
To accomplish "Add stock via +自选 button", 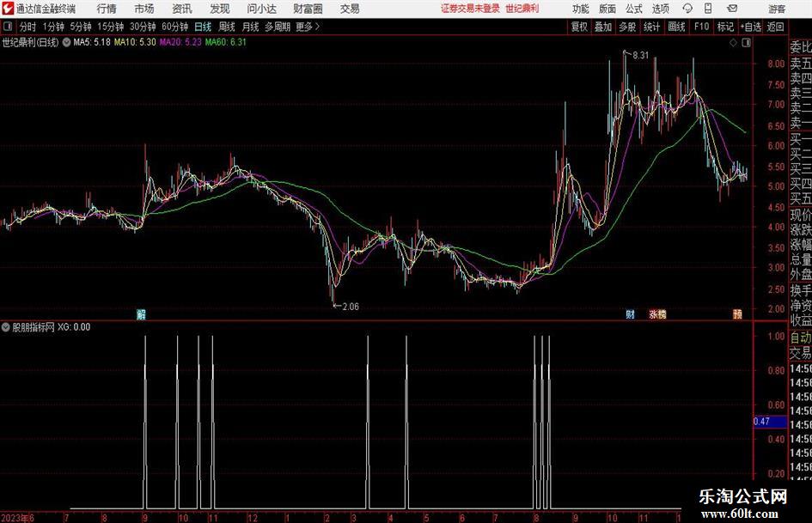I will click(x=751, y=27).
